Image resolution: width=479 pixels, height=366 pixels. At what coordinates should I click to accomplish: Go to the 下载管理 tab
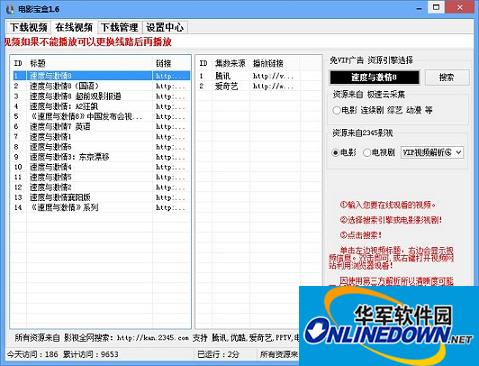pyautogui.click(x=119, y=27)
